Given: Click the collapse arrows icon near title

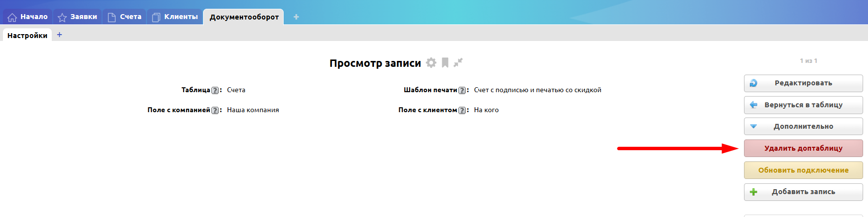Looking at the screenshot, I should 458,63.
